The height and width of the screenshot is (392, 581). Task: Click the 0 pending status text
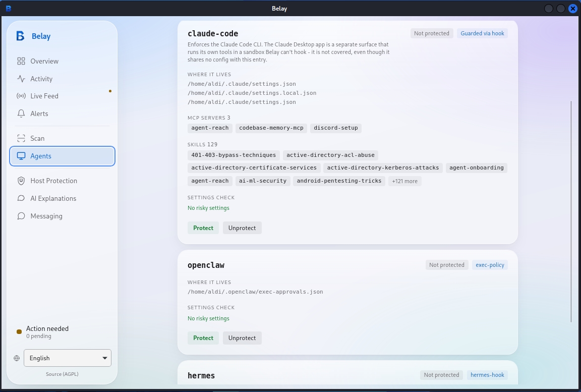(38, 337)
